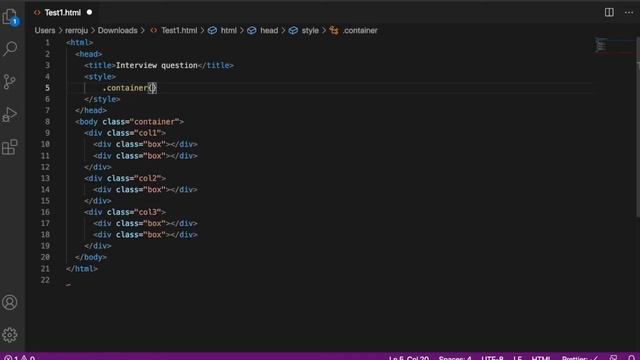Image resolution: width=640 pixels, height=360 pixels.
Task: Click the feedback icon in status bar
Action: tap(613, 358)
